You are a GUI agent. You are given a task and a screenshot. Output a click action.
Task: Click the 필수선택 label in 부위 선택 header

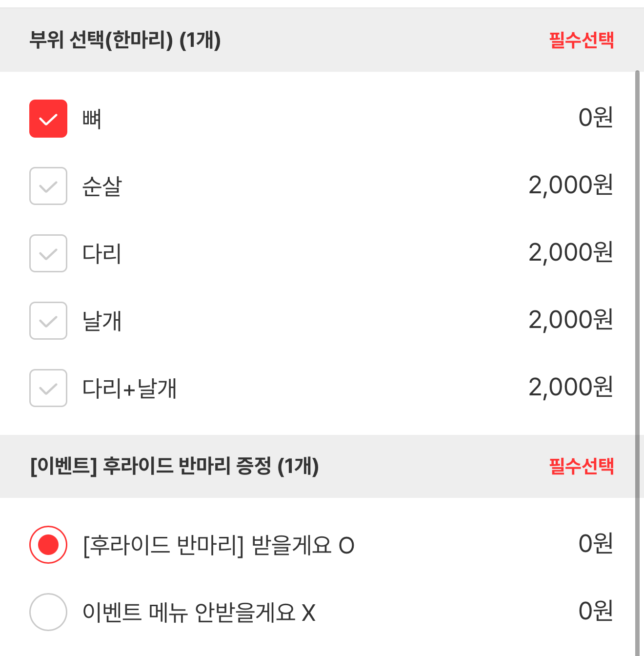click(581, 40)
